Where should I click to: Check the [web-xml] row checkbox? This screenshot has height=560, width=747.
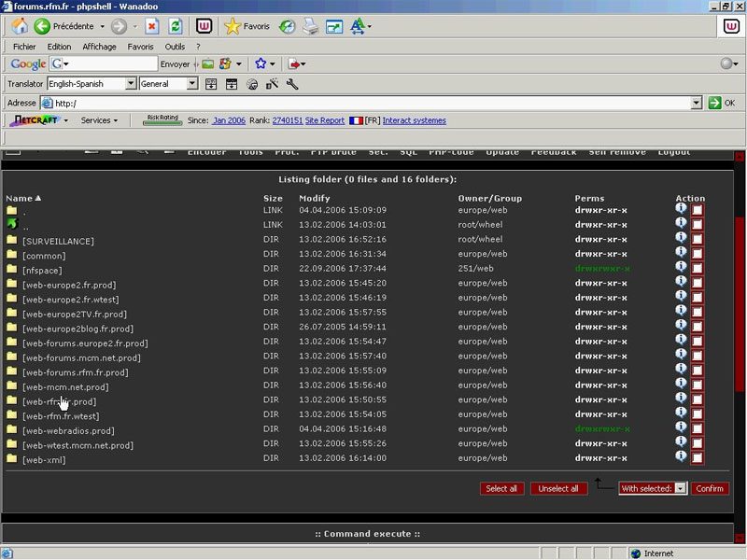[x=697, y=458]
